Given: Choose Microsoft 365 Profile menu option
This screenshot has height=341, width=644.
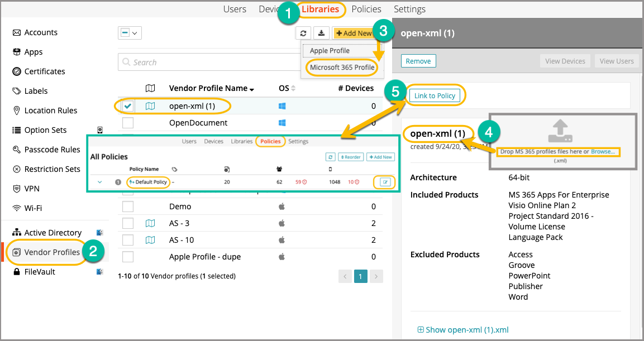Looking at the screenshot, I should 342,68.
